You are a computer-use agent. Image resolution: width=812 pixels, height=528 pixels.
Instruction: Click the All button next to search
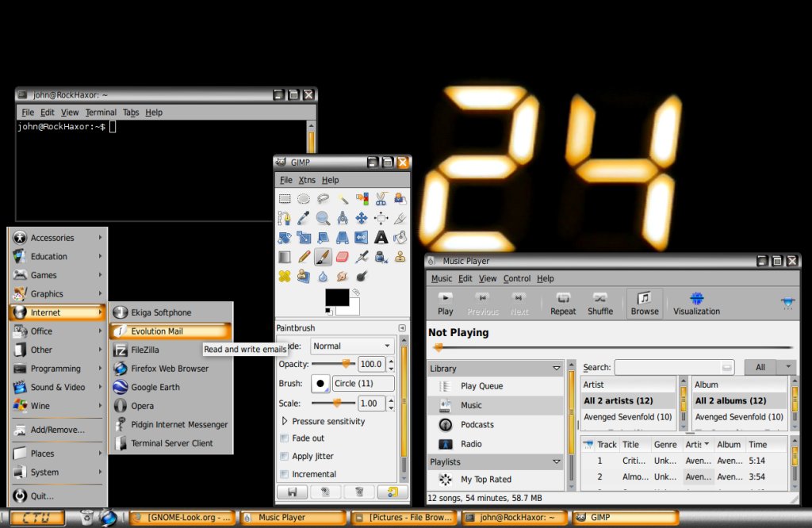click(x=760, y=367)
